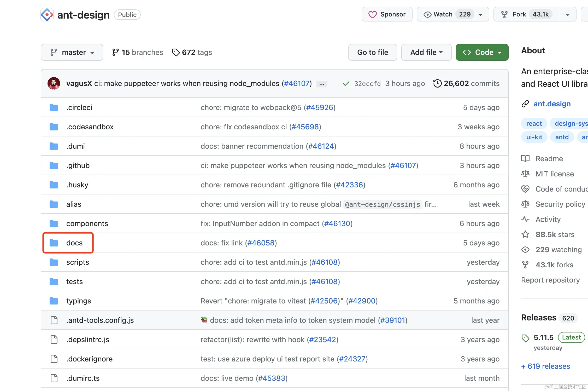Open .dockerignore file
588x391 pixels.
click(89, 359)
